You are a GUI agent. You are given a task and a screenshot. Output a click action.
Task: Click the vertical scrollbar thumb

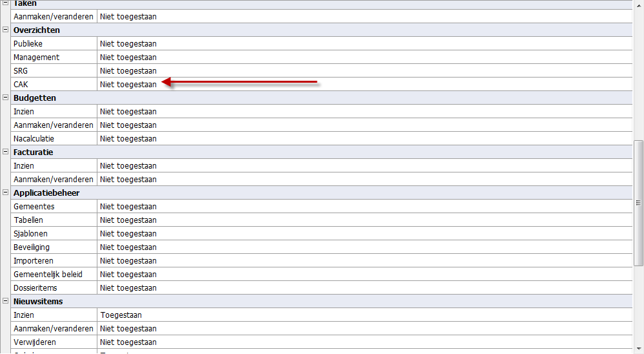(x=639, y=203)
